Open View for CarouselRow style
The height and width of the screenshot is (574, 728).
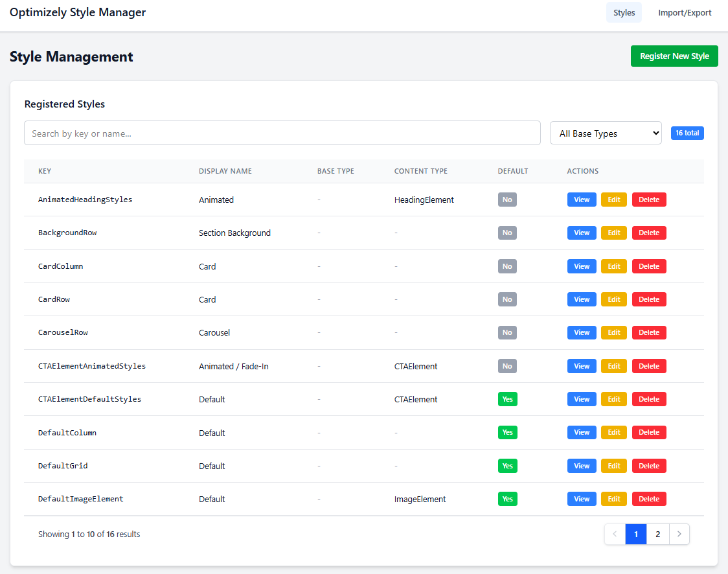(582, 332)
